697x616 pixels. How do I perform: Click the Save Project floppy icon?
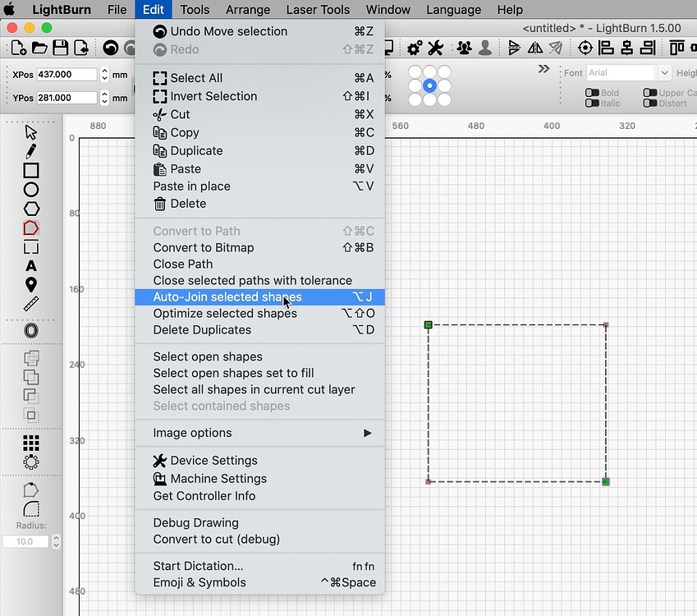61,48
